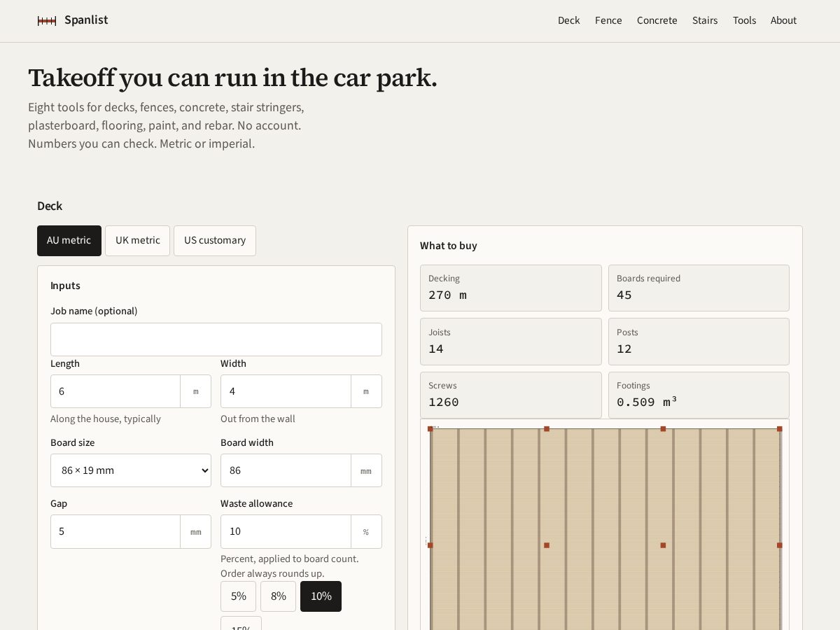
Task: Click the 'Out from the wall' hint
Action: pyautogui.click(x=258, y=419)
